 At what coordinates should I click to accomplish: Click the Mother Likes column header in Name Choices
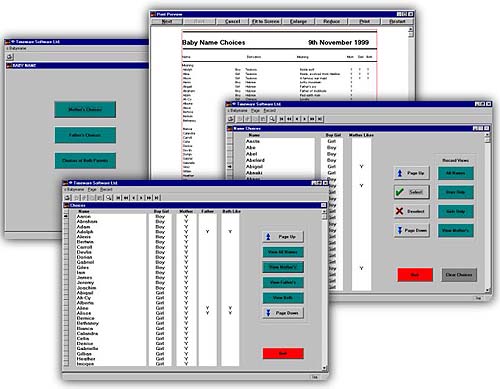pos(361,135)
